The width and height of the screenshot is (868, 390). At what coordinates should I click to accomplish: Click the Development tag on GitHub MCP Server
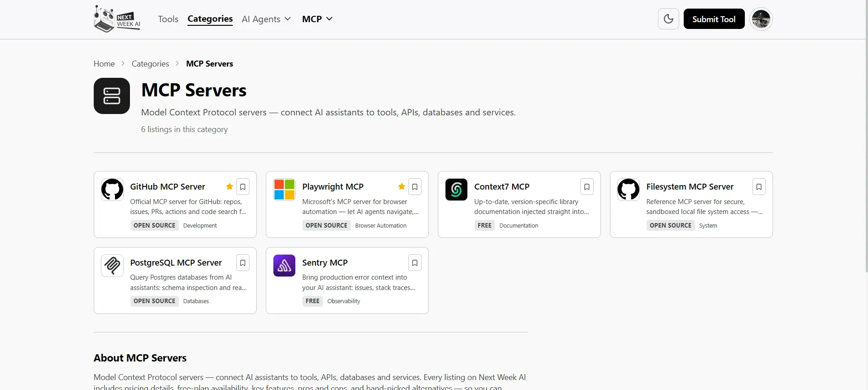pyautogui.click(x=200, y=226)
